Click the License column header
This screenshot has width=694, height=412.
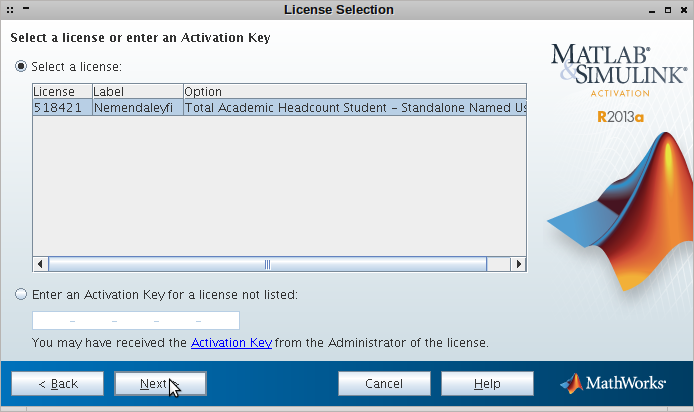click(x=62, y=92)
